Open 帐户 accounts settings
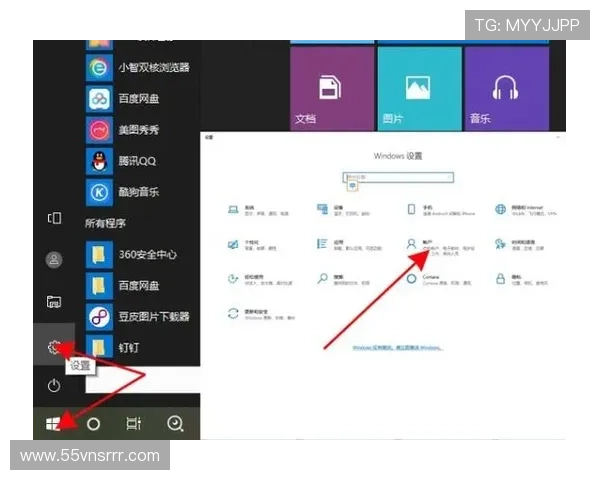Screen dimensions: 600x480 click(x=440, y=246)
